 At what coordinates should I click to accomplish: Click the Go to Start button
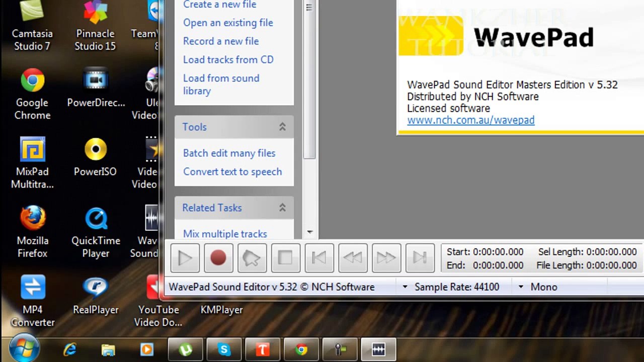point(319,258)
